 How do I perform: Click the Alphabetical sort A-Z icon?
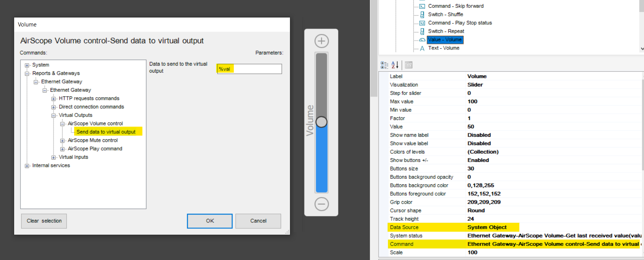pyautogui.click(x=395, y=65)
